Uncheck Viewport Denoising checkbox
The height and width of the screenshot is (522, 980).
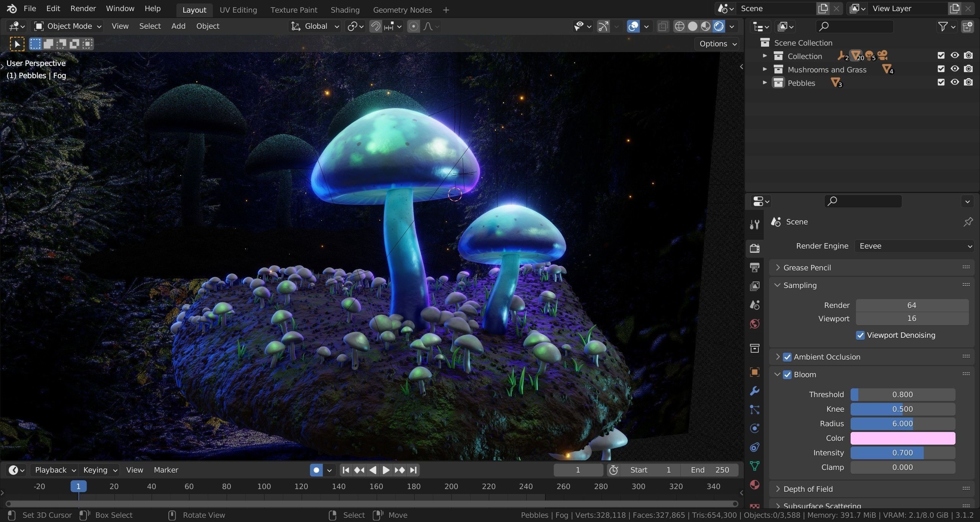pyautogui.click(x=860, y=335)
